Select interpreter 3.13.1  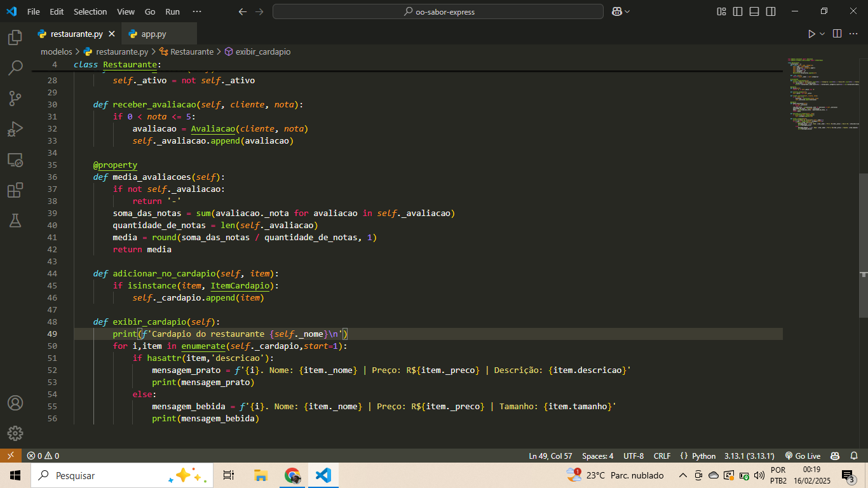tap(749, 456)
